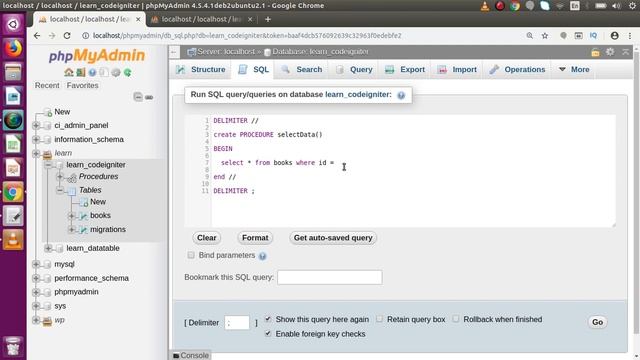This screenshot has width=640, height=360.
Task: Collapse the top breadcrumb bar arrow icon
Action: pos(625,52)
